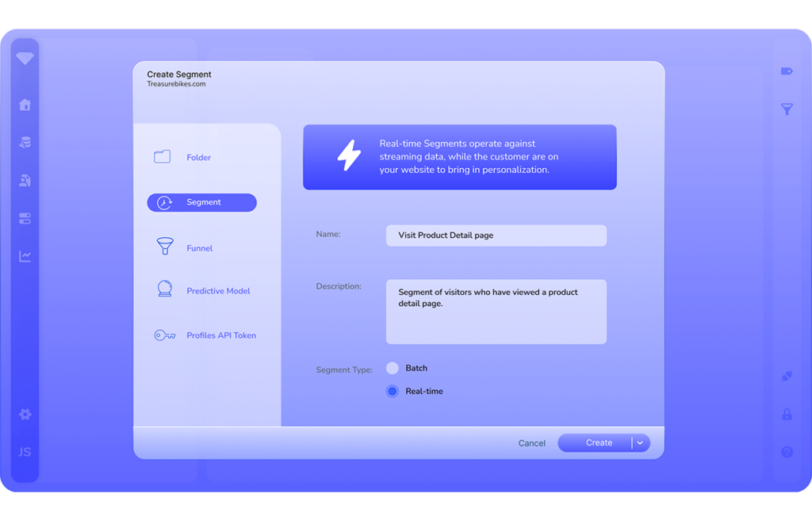
Task: Click the audience profiles icon in left sidebar
Action: (25, 181)
